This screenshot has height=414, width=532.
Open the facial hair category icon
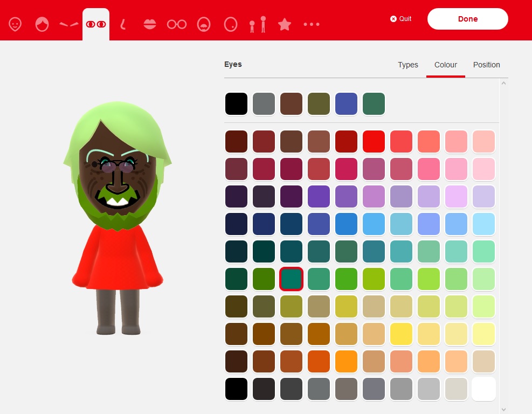click(x=204, y=24)
